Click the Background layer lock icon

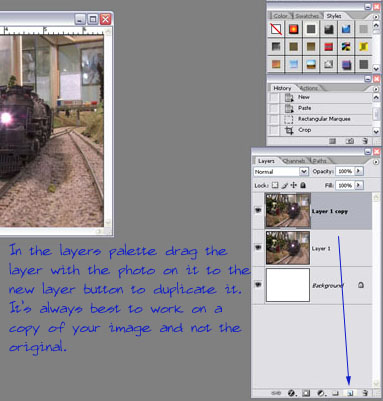click(361, 285)
